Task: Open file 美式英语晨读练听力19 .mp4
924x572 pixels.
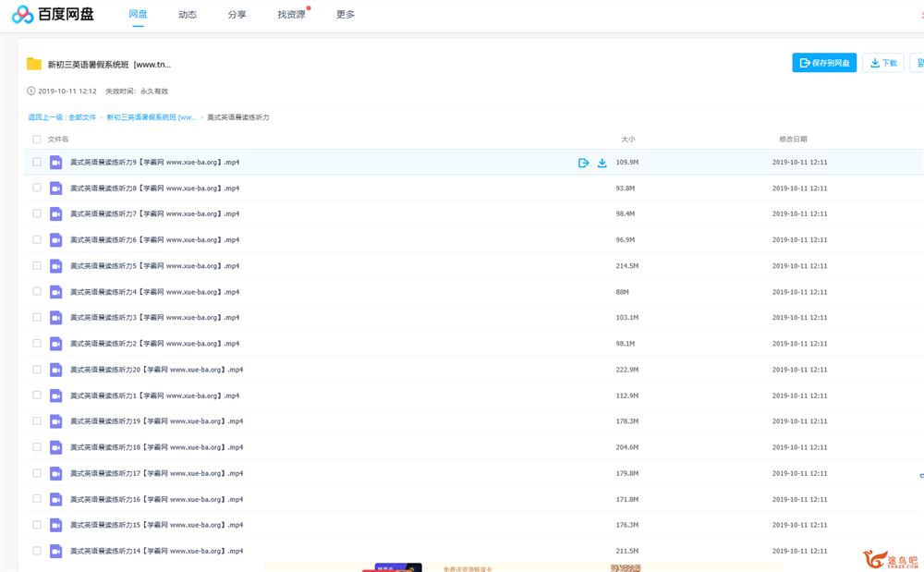Action: click(x=157, y=421)
